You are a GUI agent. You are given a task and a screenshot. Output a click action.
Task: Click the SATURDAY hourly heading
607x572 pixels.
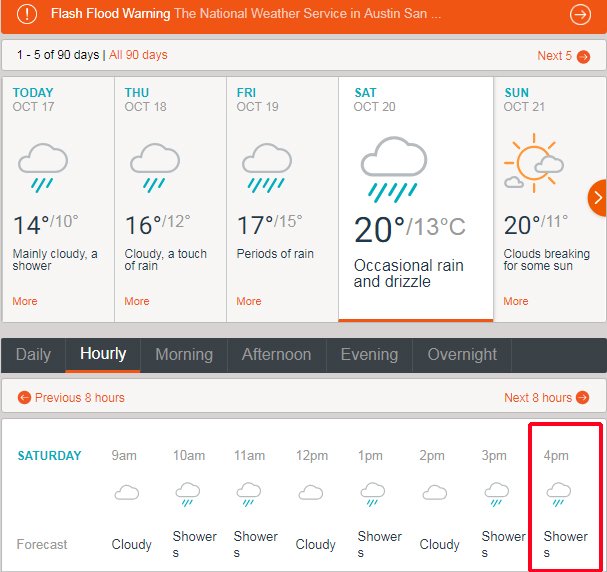click(50, 456)
